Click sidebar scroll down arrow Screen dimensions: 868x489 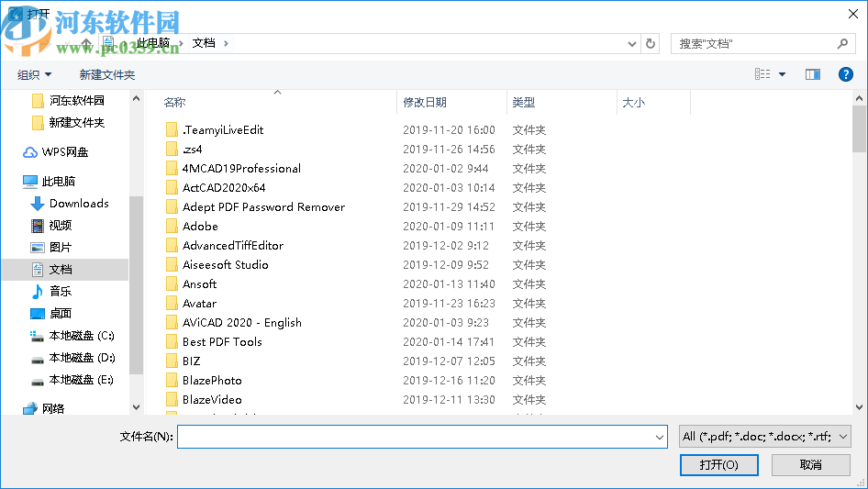(136, 407)
